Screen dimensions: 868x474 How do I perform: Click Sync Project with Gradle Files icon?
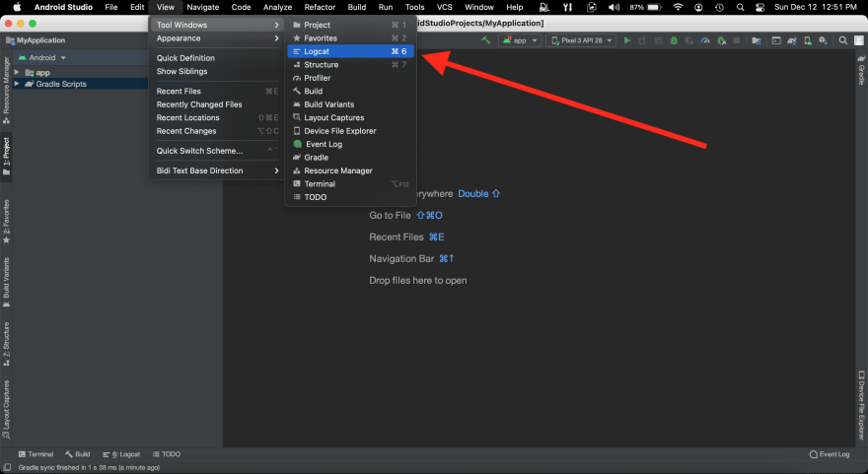point(792,40)
